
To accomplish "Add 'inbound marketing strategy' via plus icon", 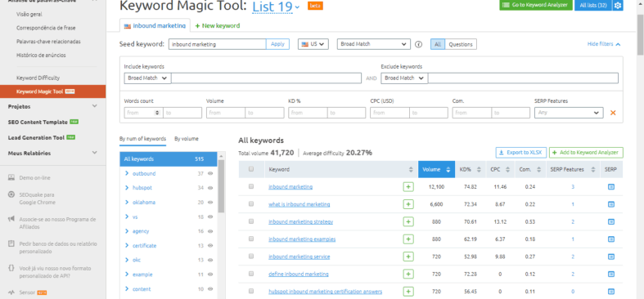I will click(x=408, y=222).
